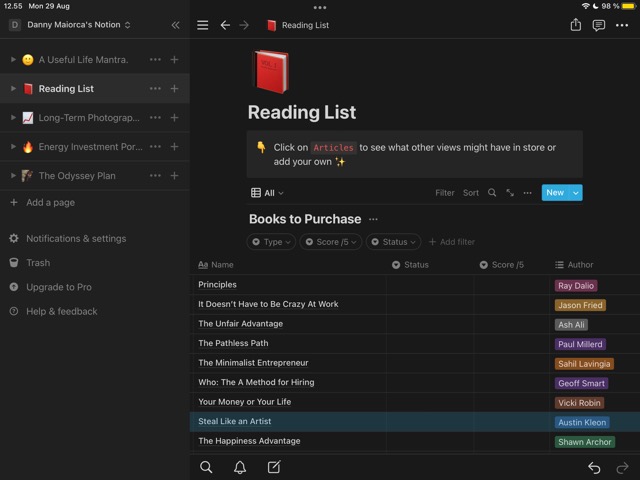Click Sort in database toolbar
Image resolution: width=640 pixels, height=480 pixels.
(471, 193)
